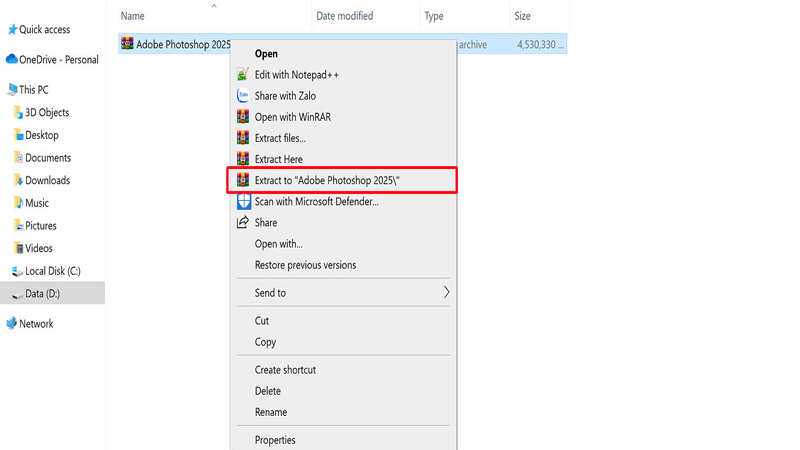Click the Quick access star icon
Screen dimensions: 800x450
pos(12,30)
